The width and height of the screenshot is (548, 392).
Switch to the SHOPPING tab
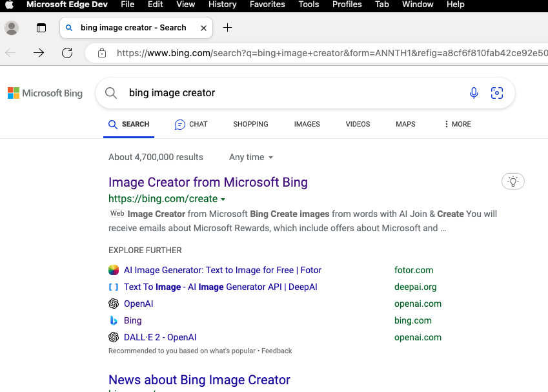click(250, 124)
